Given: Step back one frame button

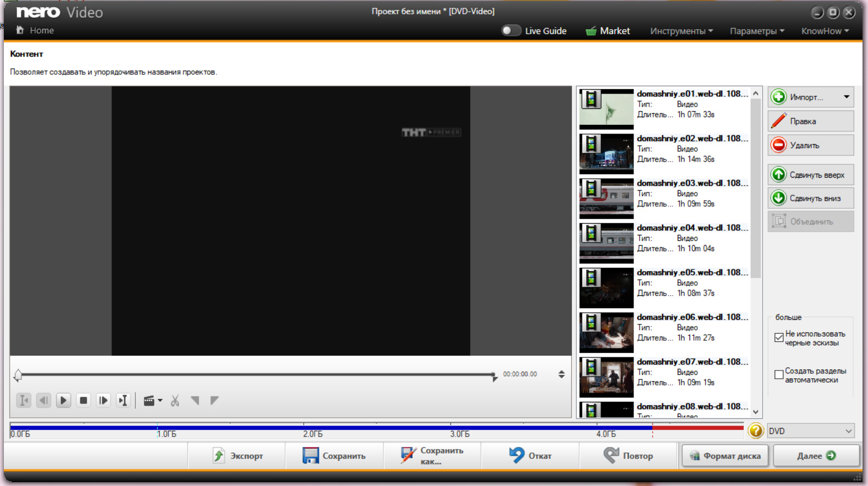Looking at the screenshot, I should pos(43,400).
